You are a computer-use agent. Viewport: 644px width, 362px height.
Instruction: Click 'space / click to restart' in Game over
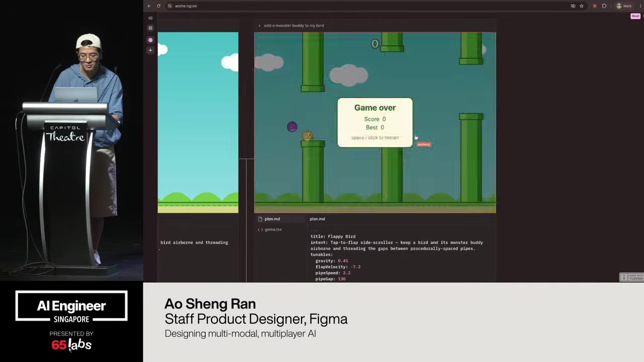pos(375,138)
